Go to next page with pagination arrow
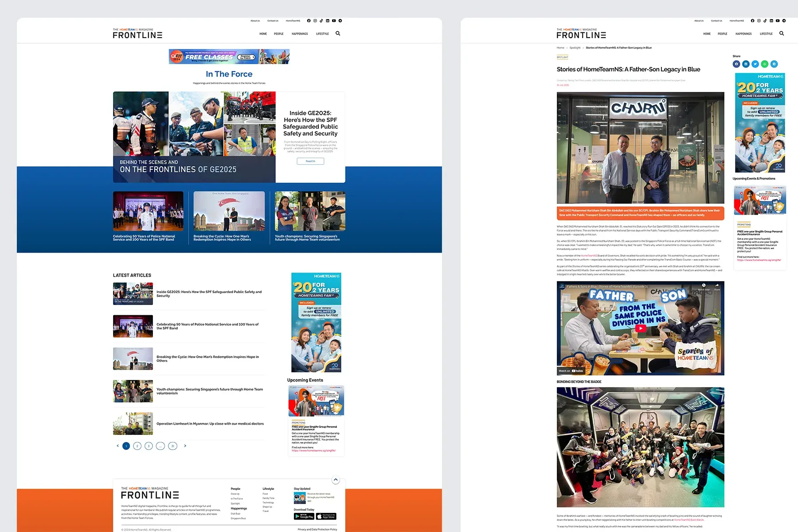798x532 pixels. coord(185,446)
